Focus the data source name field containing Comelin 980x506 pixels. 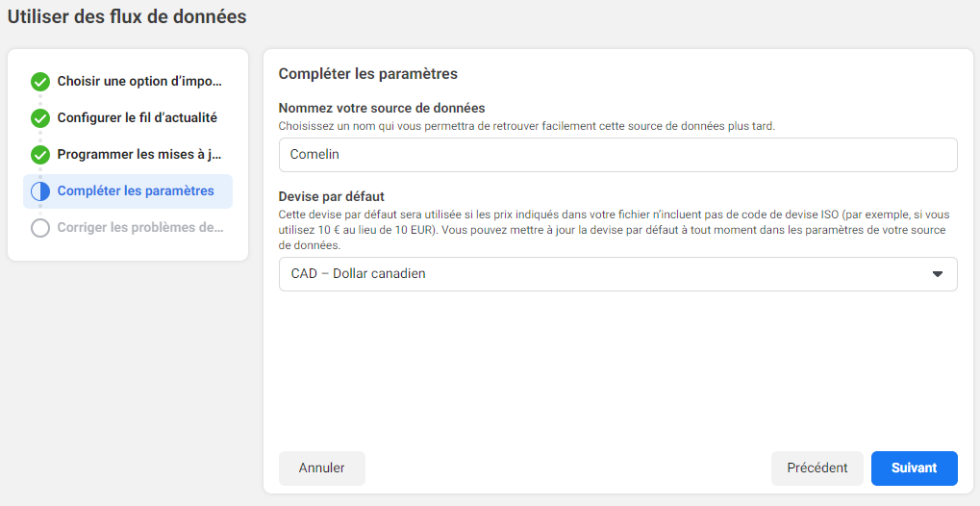(617, 155)
